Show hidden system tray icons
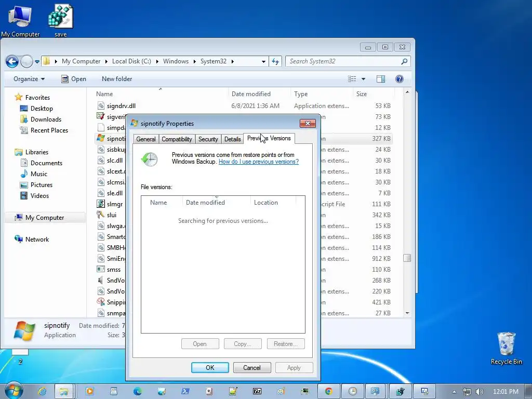 [454, 392]
